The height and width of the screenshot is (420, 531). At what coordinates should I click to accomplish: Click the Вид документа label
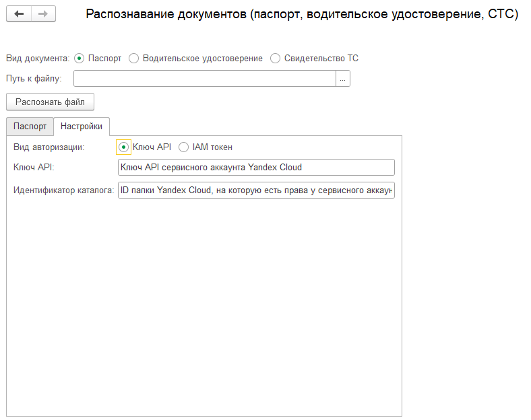(38, 59)
